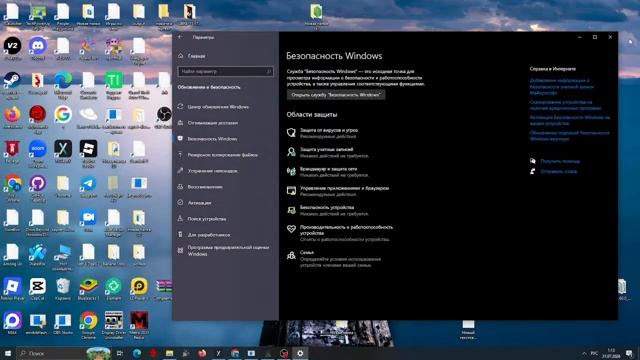Go back with the Settings back arrow
The image size is (640, 360).
180,37
